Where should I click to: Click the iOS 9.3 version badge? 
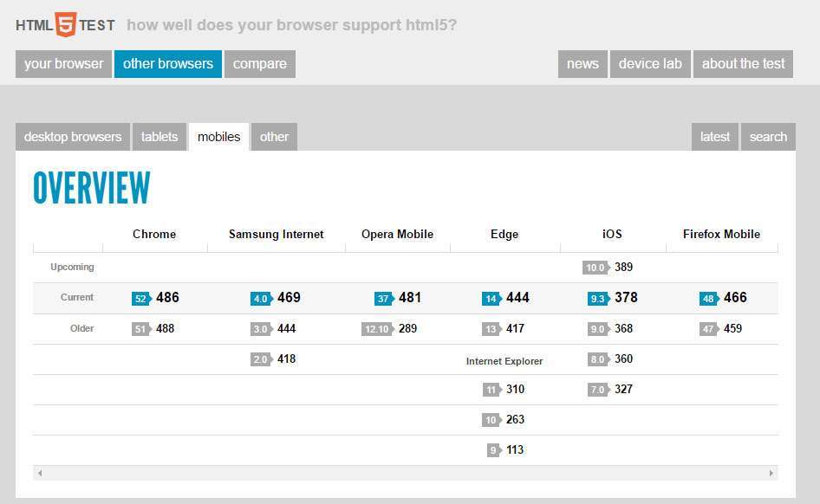pyautogui.click(x=599, y=299)
